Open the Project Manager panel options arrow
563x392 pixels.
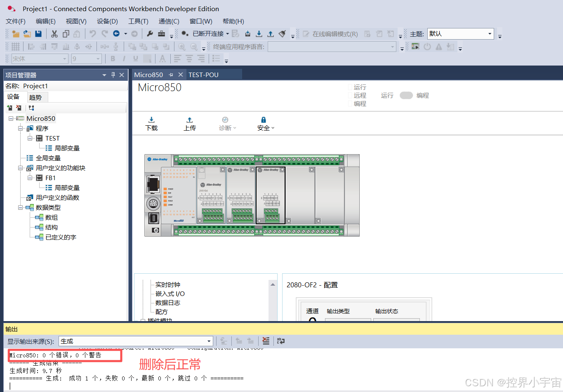(x=104, y=75)
